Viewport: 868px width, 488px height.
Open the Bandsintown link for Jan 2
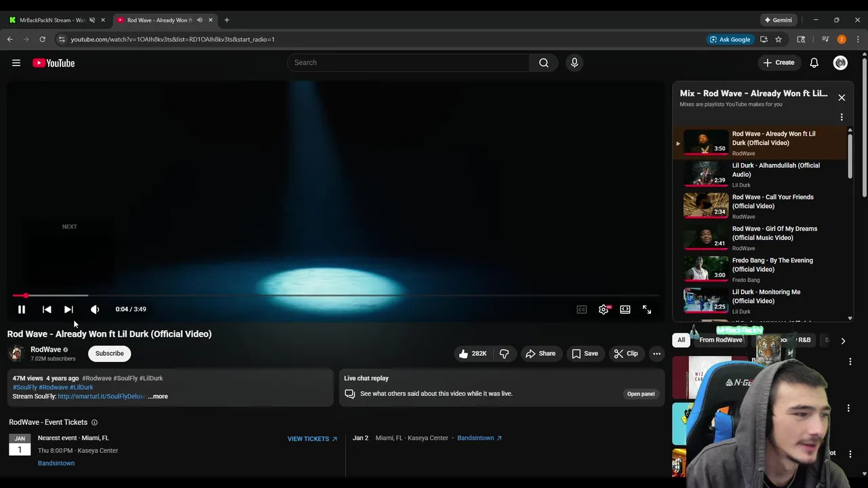click(x=479, y=438)
